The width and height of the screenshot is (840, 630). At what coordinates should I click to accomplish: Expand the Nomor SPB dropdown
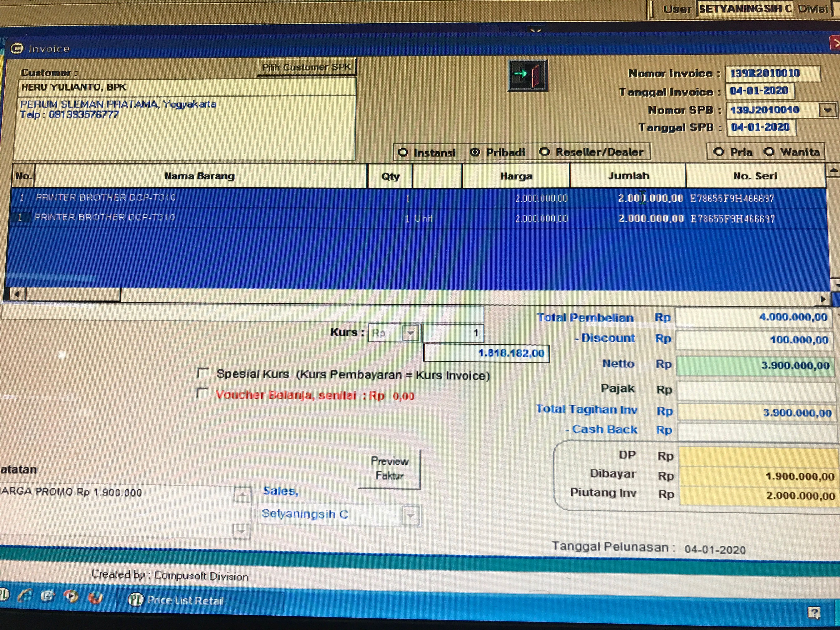pos(828,110)
